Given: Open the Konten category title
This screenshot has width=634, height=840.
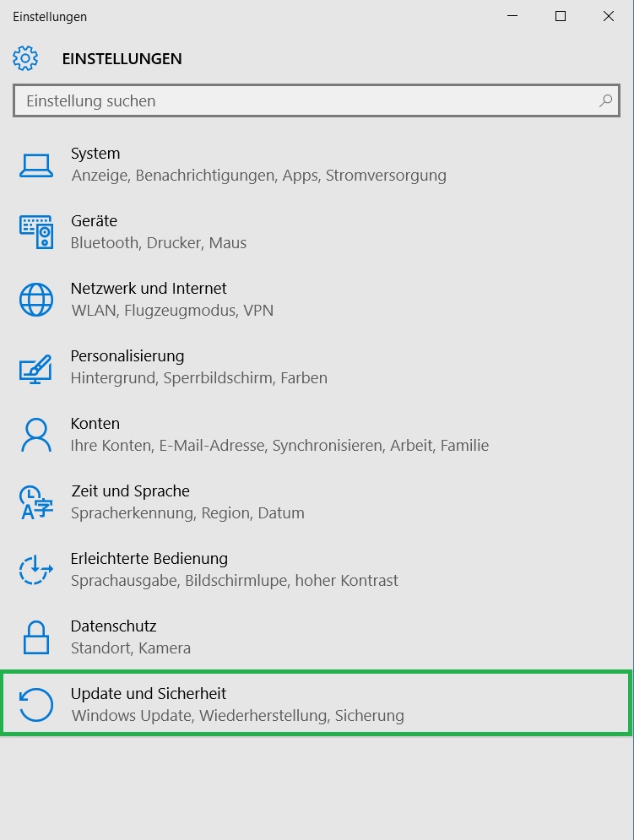Looking at the screenshot, I should click(x=95, y=423).
